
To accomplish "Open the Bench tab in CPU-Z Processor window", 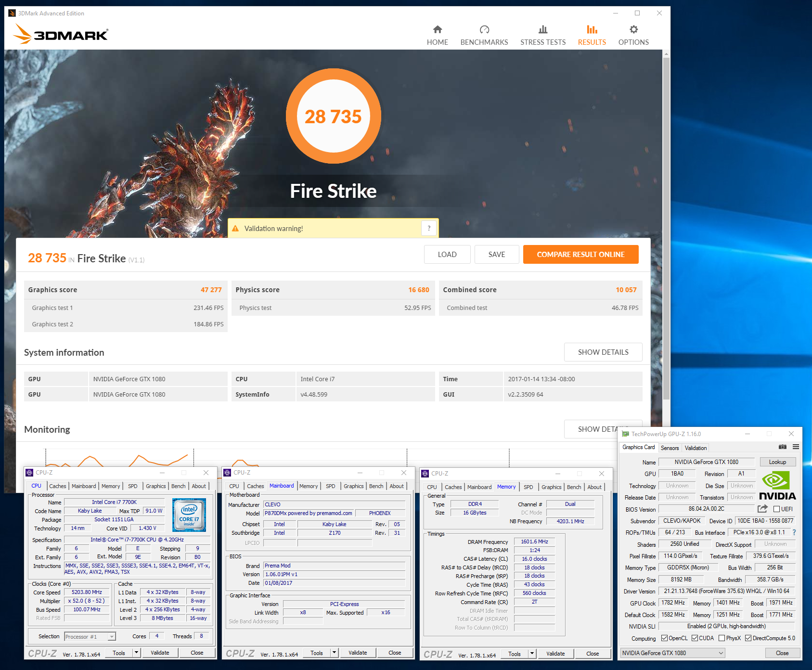I will [178, 486].
